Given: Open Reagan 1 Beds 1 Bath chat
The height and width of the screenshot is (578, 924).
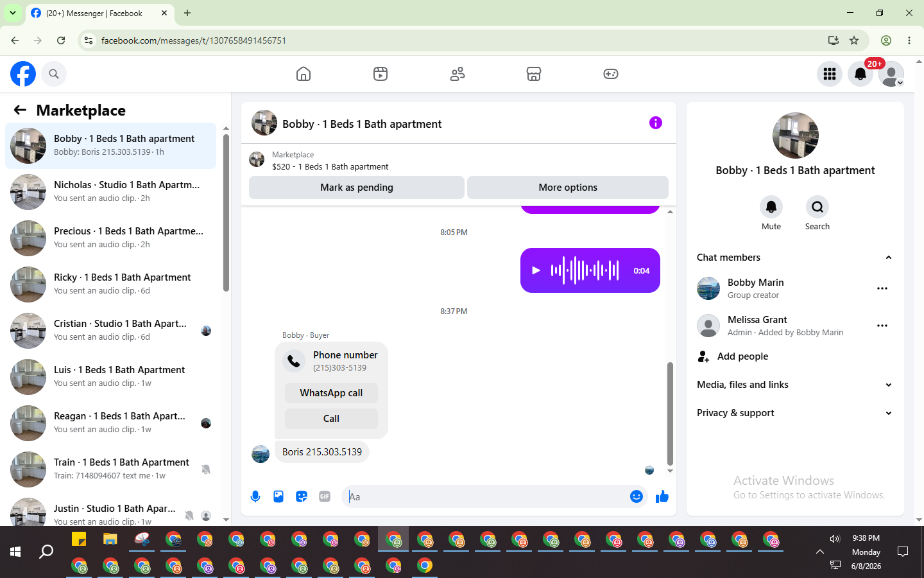Looking at the screenshot, I should coord(110,423).
